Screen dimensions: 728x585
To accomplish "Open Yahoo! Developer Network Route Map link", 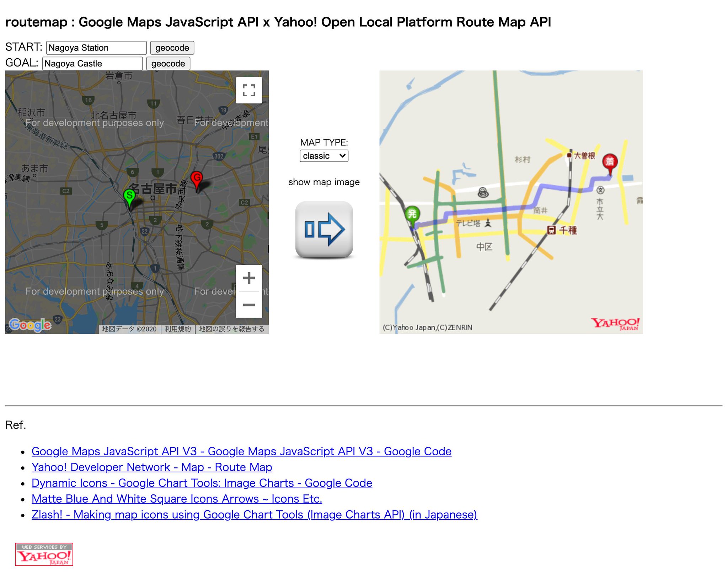I will coord(152,467).
